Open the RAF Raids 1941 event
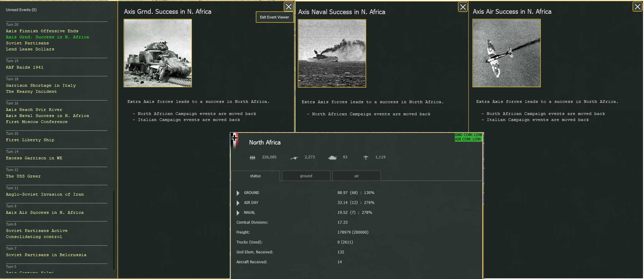The width and height of the screenshot is (644, 279). click(25, 67)
